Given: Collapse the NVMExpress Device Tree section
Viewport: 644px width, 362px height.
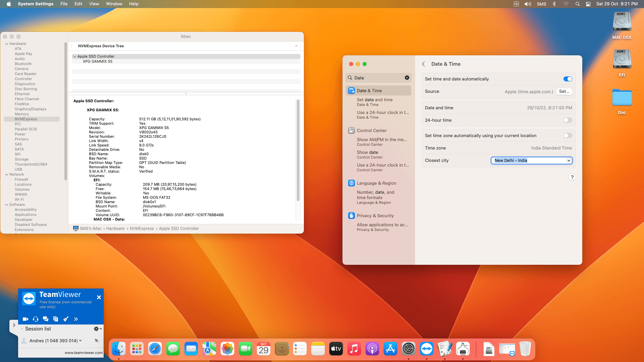Looking at the screenshot, I should (x=296, y=46).
